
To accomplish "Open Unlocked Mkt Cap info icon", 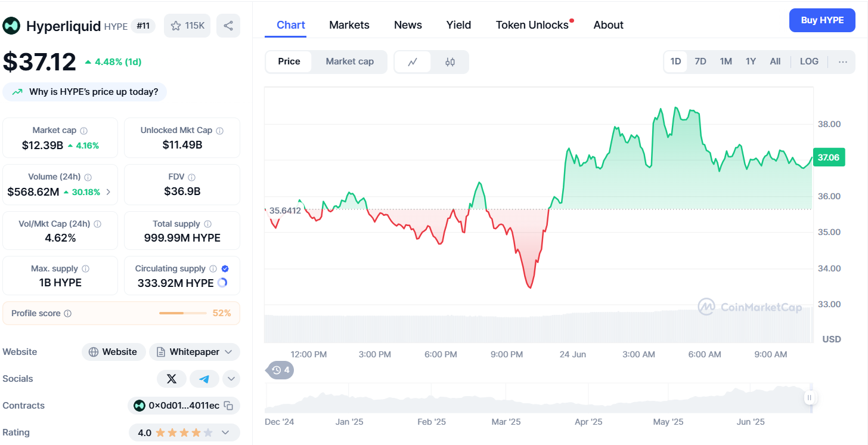I will pos(220,131).
